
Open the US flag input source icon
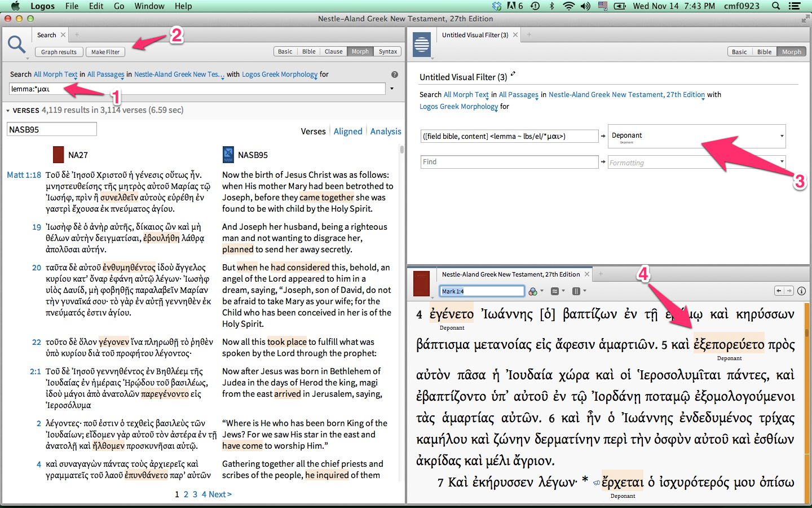click(603, 6)
